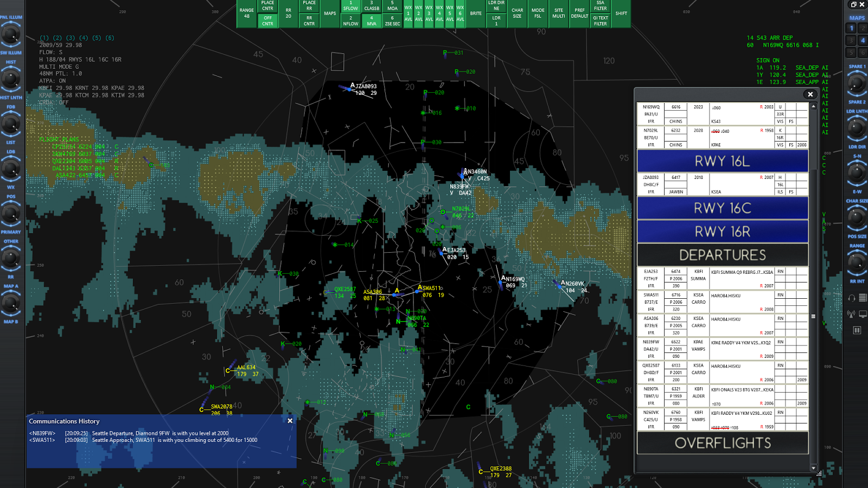Click the GI TEXT FILTER button
Image resolution: width=868 pixels, height=488 pixels.
[600, 21]
